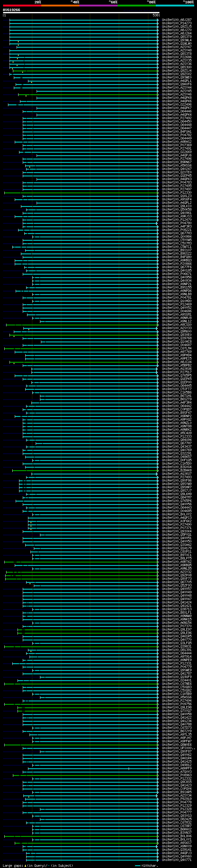Select the UniRef100_Q9XF86 label
197x868 pixels.
(177, 481)
